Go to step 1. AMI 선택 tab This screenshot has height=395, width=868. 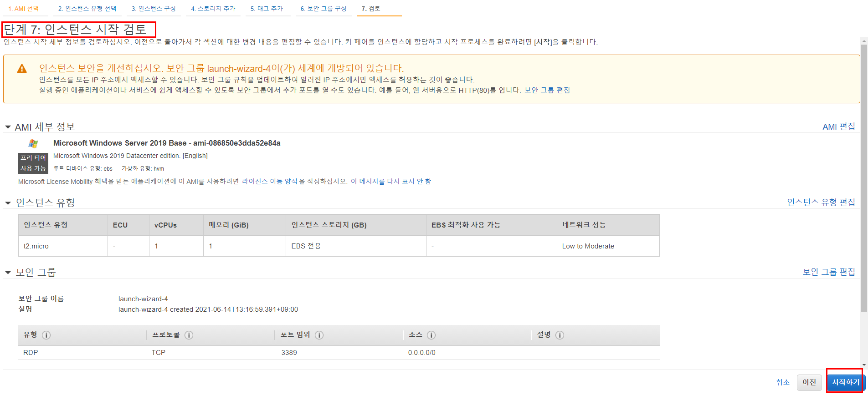coord(23,9)
